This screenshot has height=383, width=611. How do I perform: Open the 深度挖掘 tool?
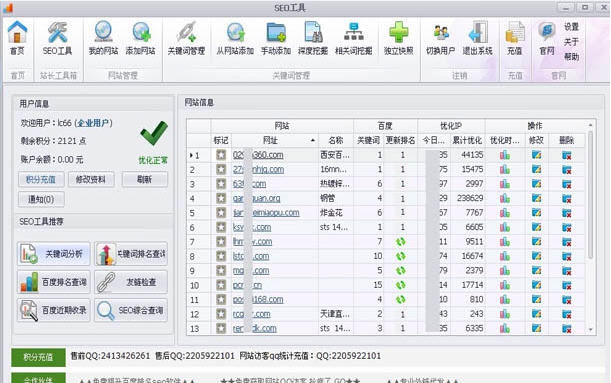click(x=313, y=38)
